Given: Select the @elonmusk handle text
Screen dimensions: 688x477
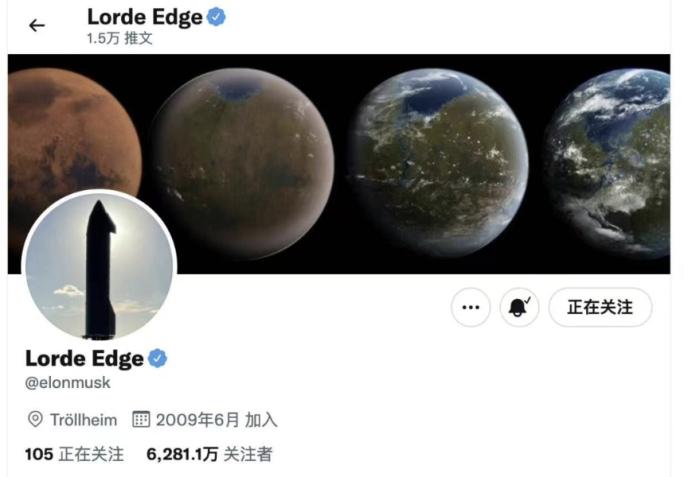Looking at the screenshot, I should 68,383.
